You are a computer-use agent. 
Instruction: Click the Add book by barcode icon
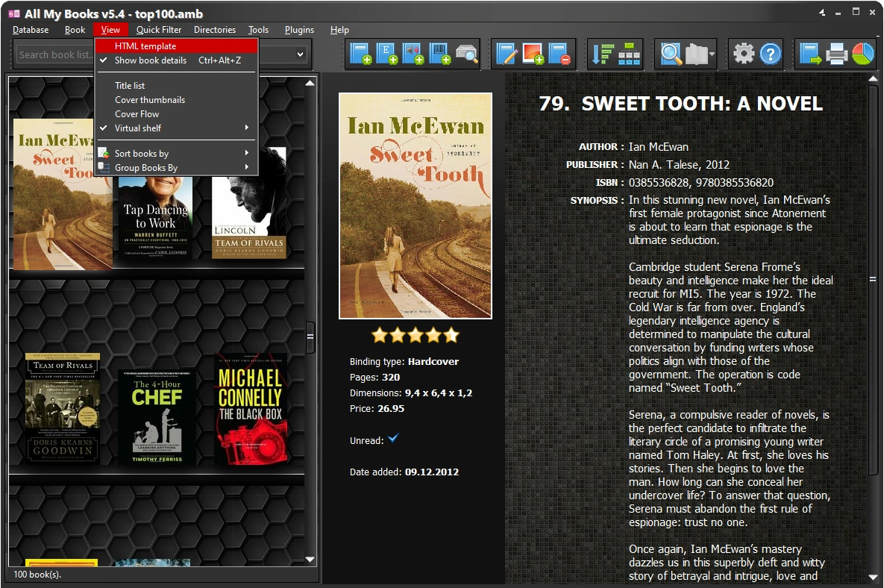[x=439, y=54]
